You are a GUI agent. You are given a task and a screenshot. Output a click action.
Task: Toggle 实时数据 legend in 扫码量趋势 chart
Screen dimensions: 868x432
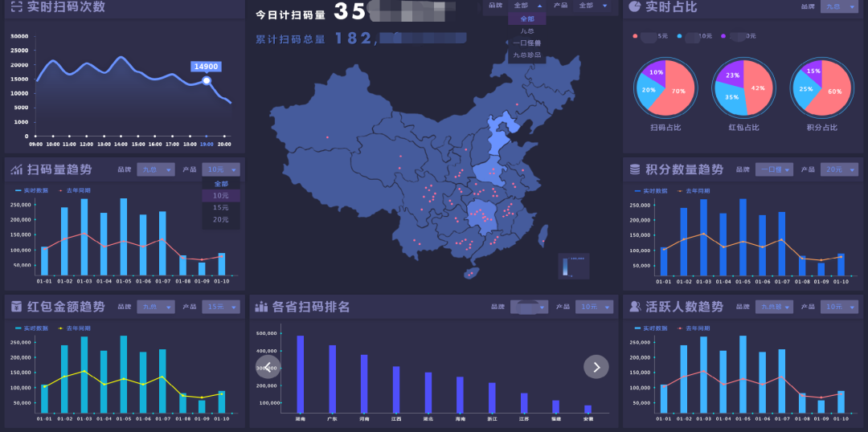tap(32, 191)
